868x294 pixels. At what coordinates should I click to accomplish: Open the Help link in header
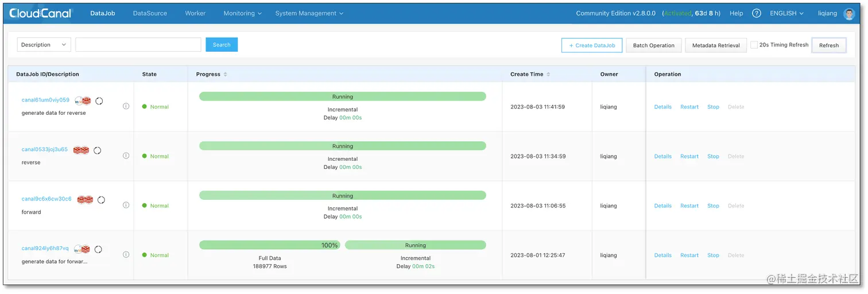click(x=736, y=13)
